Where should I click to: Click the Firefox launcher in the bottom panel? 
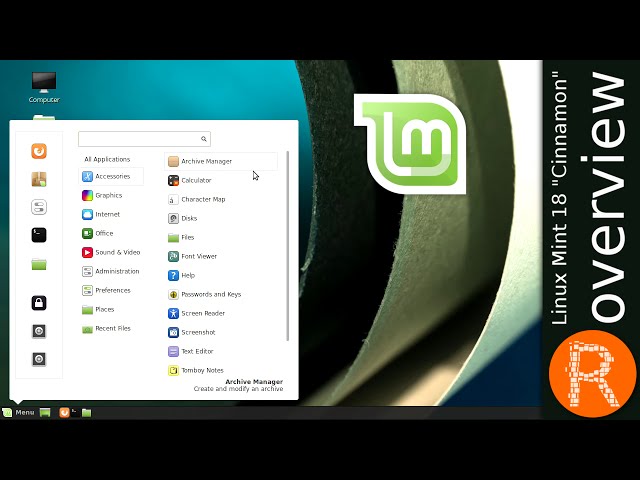(64, 413)
